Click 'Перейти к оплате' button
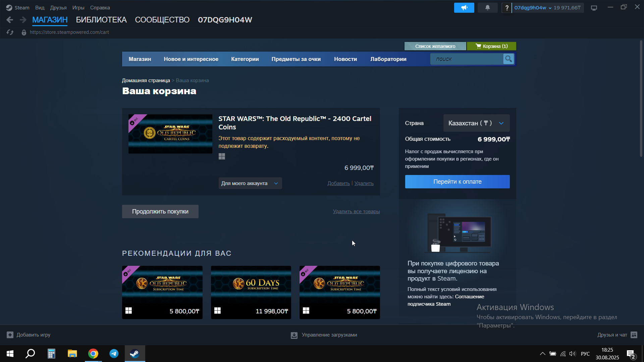Image resolution: width=644 pixels, height=362 pixels. pyautogui.click(x=457, y=182)
